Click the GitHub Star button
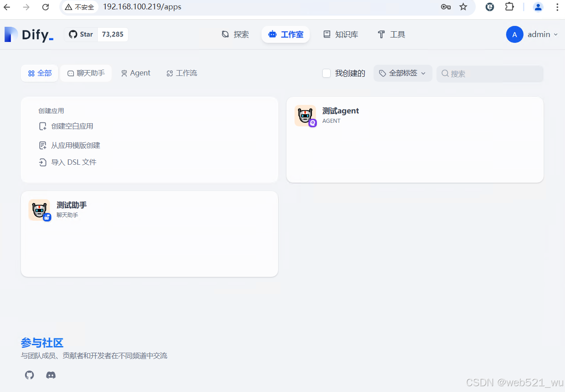The height and width of the screenshot is (392, 565). click(x=81, y=34)
